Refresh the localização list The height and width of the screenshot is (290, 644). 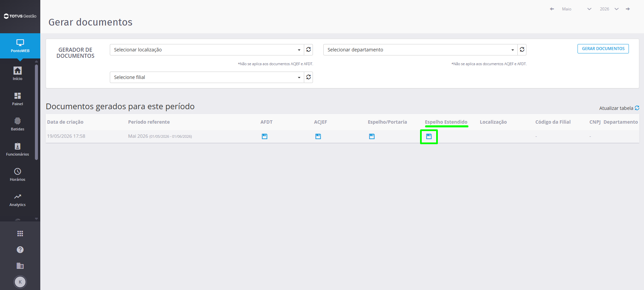(309, 50)
